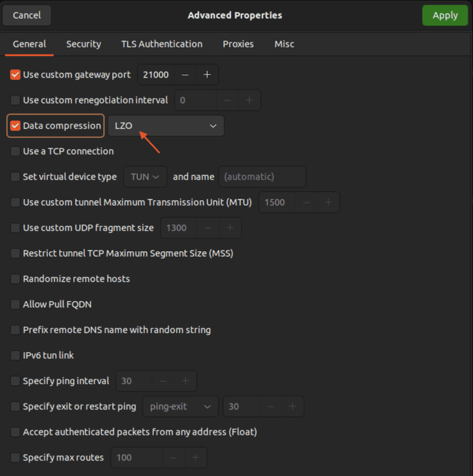Open the TLS Authentication tab

(161, 44)
